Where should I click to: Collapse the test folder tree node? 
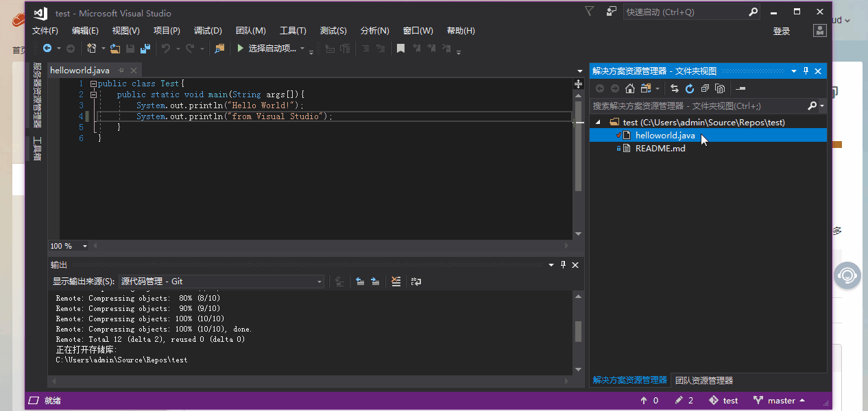[597, 122]
